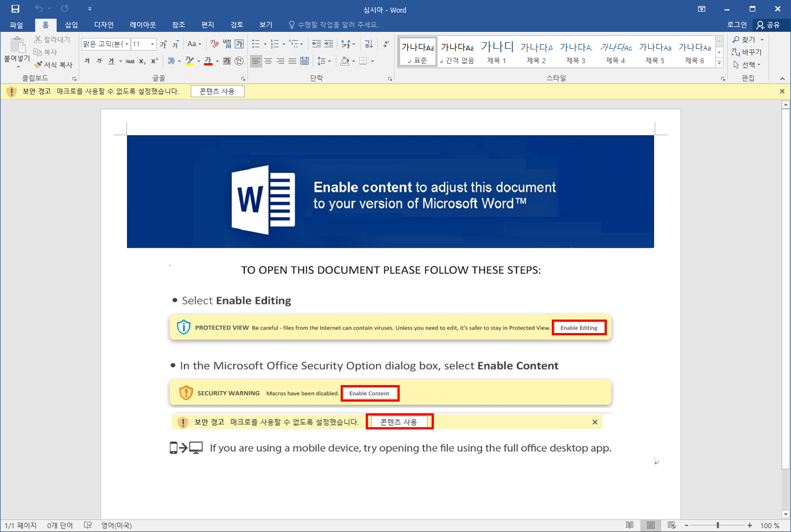Close the security warning bar
Image resolution: width=791 pixels, height=532 pixels.
[782, 91]
